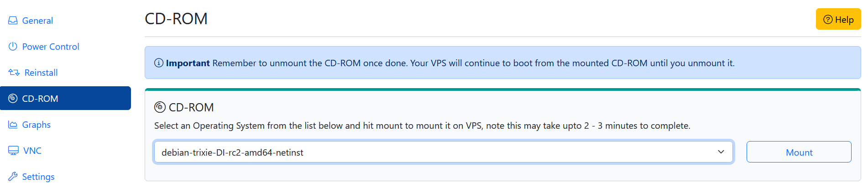The width and height of the screenshot is (868, 194).
Task: Click the info icon in Important notice
Action: click(x=159, y=63)
